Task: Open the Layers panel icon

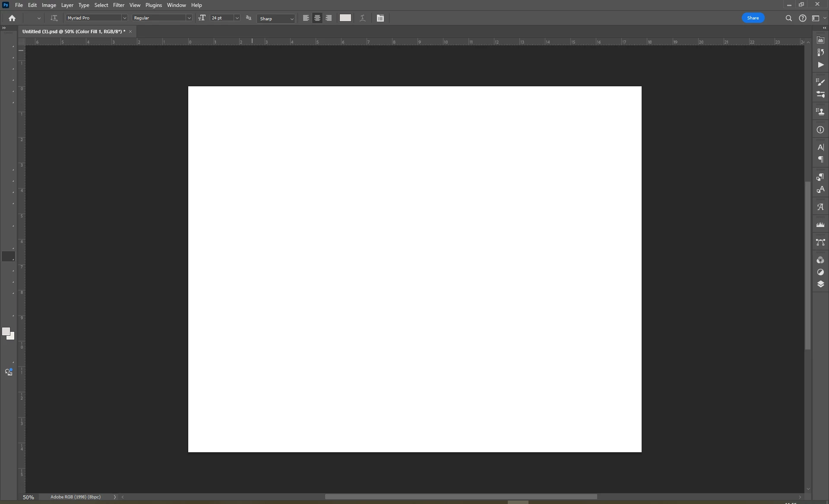Action: 820,284
